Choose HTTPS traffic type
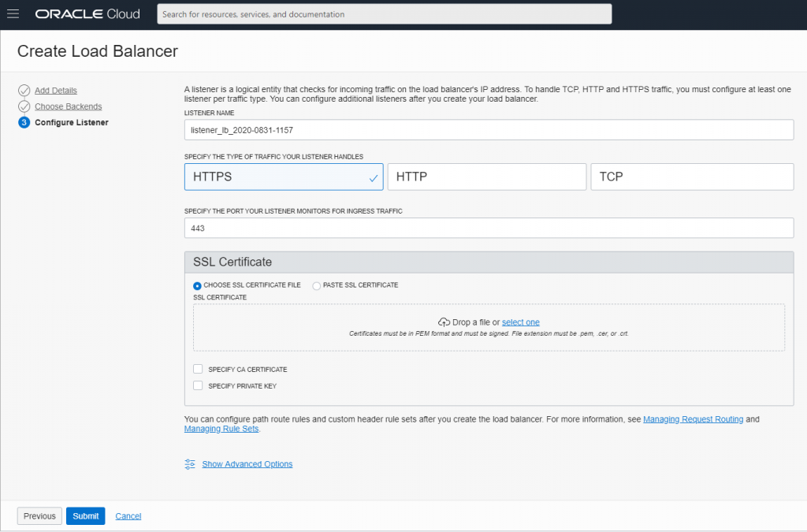 pyautogui.click(x=284, y=177)
